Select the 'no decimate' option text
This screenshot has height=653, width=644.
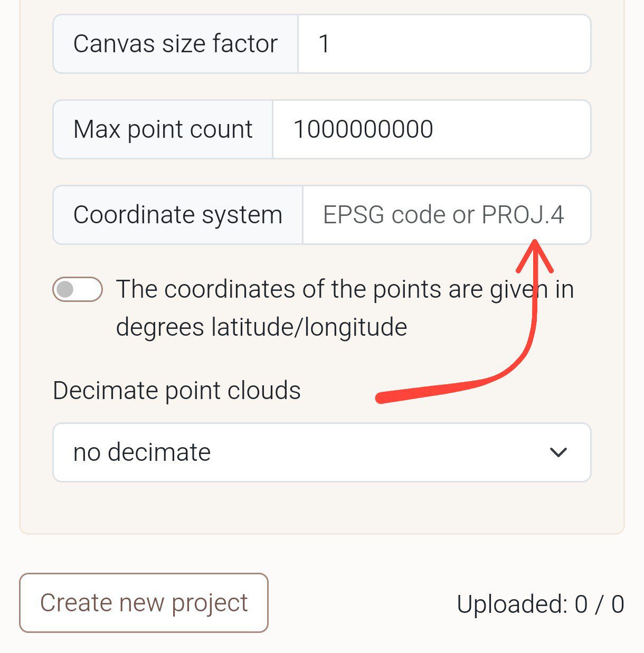(x=142, y=452)
